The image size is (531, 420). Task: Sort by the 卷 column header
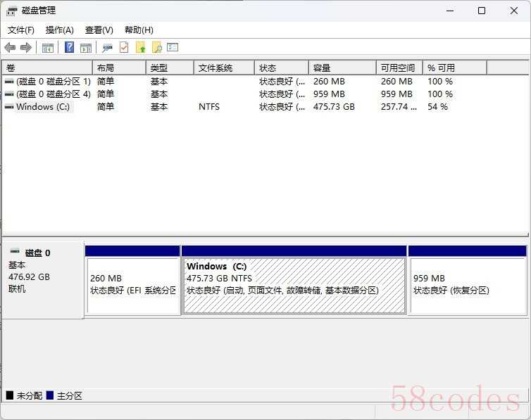[x=47, y=68]
